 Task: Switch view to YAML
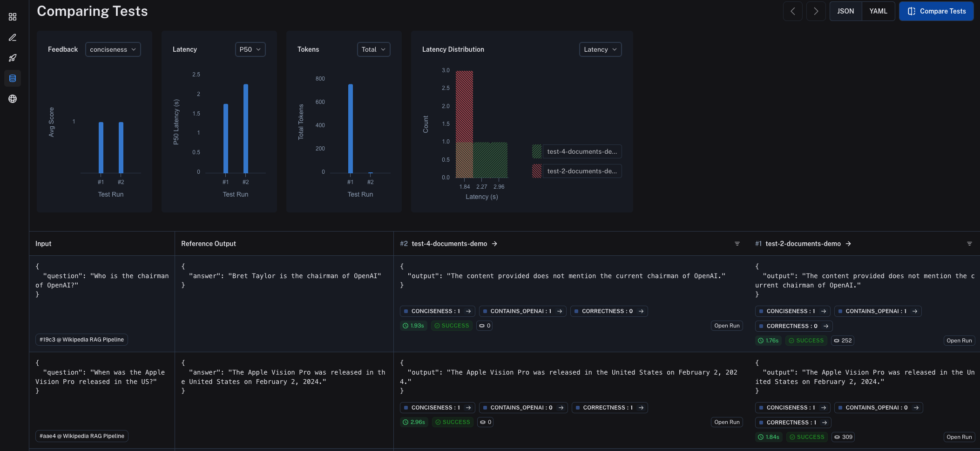[x=878, y=11]
